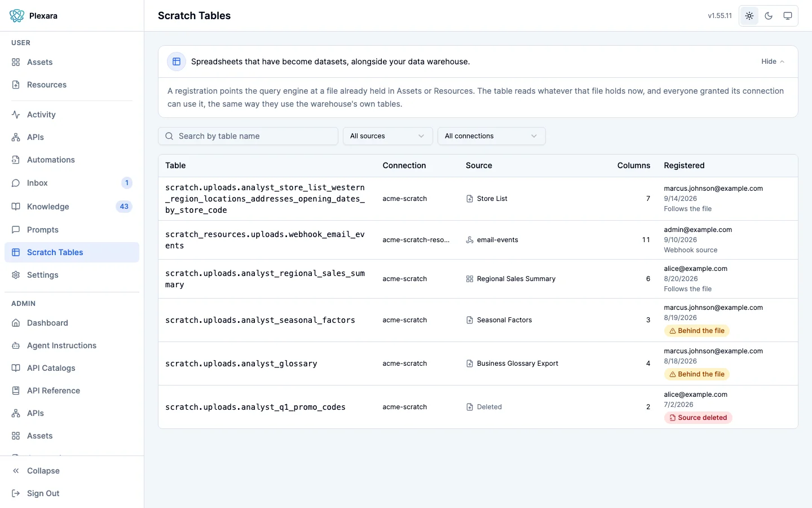Click the table icon in info banner
The height and width of the screenshot is (508, 812).
176,62
